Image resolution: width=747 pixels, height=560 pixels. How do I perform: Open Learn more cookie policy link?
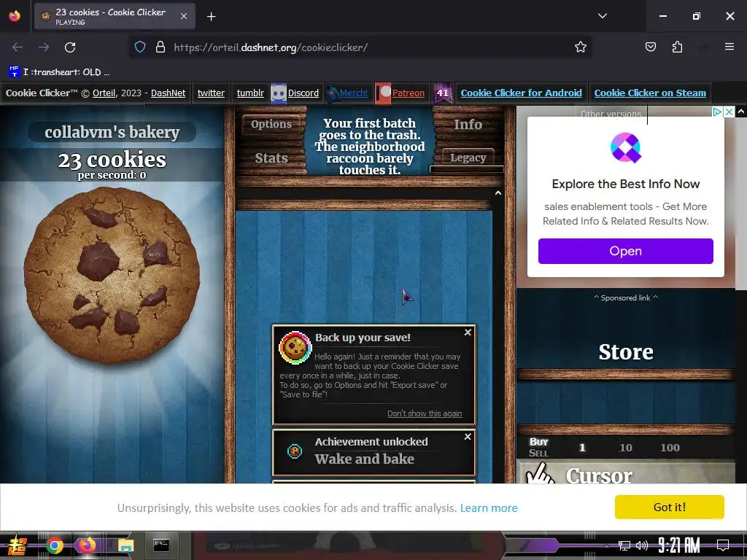489,508
